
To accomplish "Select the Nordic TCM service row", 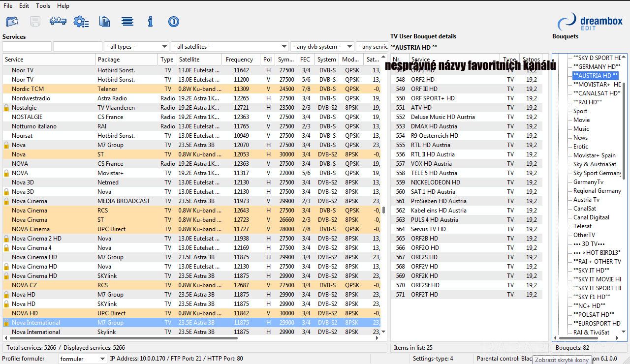I will click(191, 89).
